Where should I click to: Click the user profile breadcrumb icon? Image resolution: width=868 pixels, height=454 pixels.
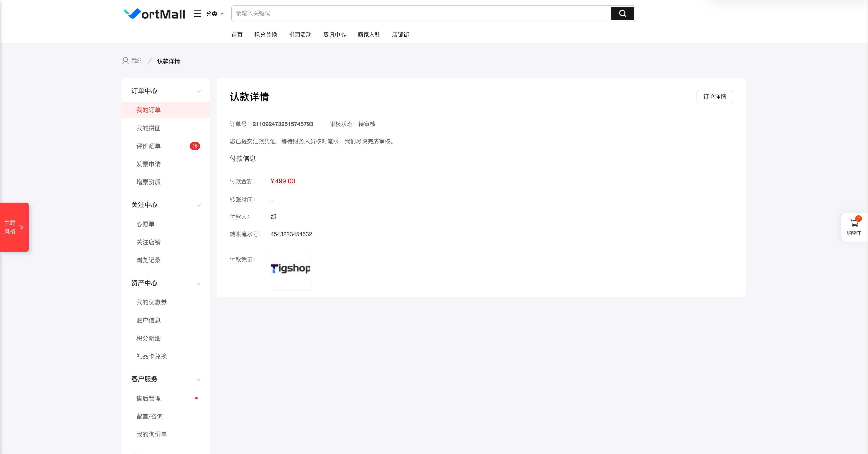(x=125, y=61)
